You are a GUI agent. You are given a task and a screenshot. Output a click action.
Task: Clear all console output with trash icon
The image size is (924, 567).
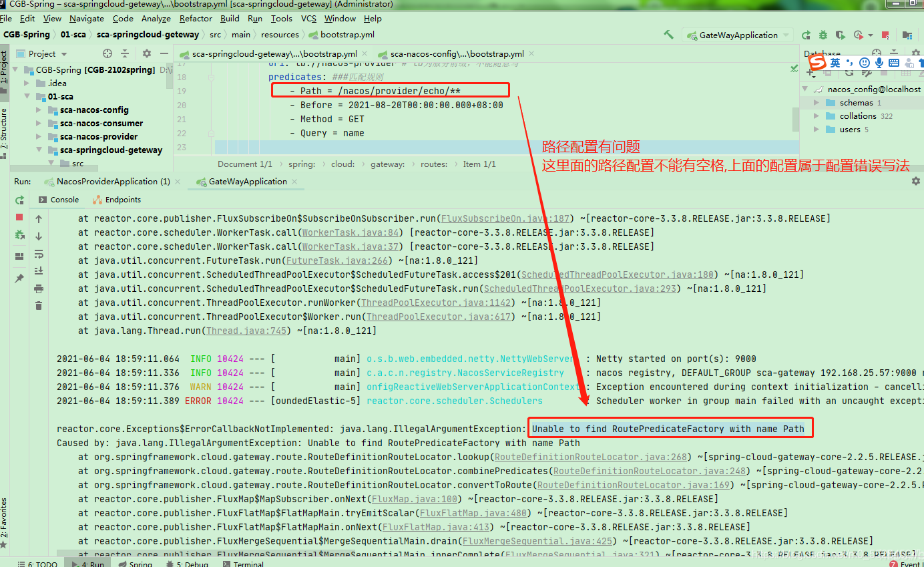(39, 305)
